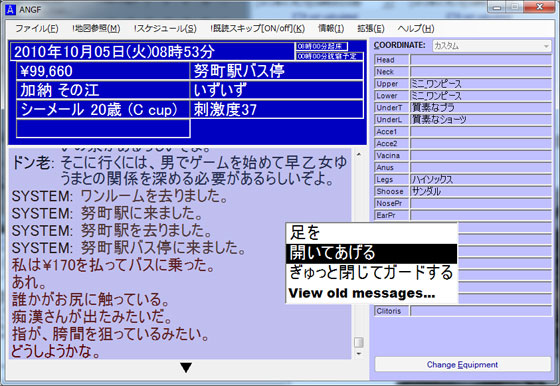Click the Head equipment field
Viewport: 560px width, 386px height.
pos(481,60)
